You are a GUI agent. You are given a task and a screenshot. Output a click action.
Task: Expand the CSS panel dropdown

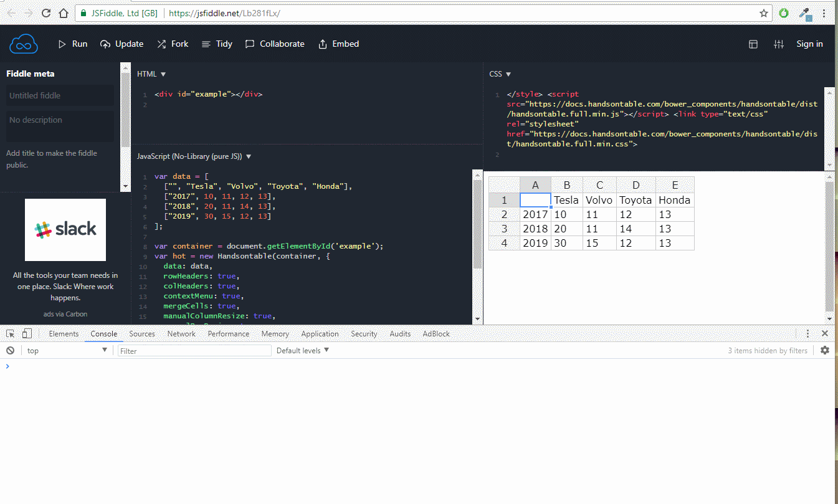click(x=499, y=74)
